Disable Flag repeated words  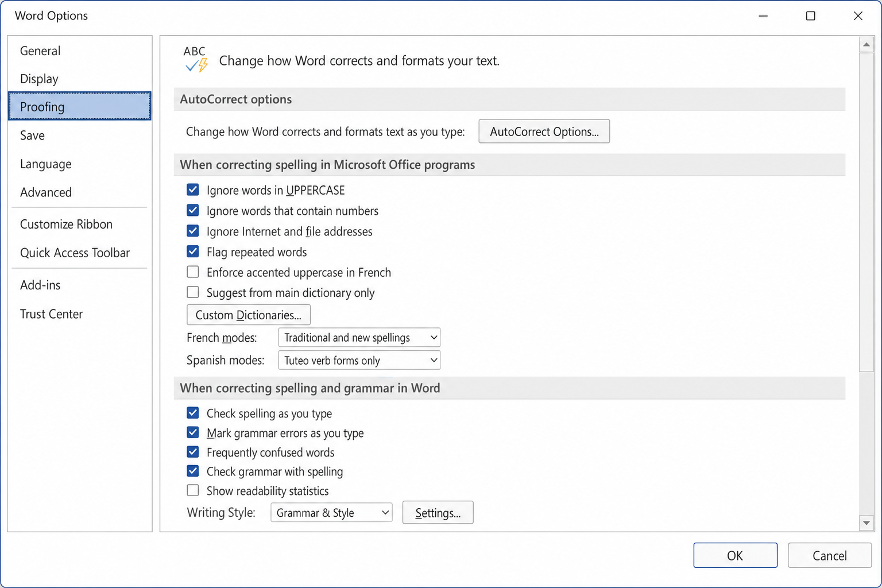[193, 252]
